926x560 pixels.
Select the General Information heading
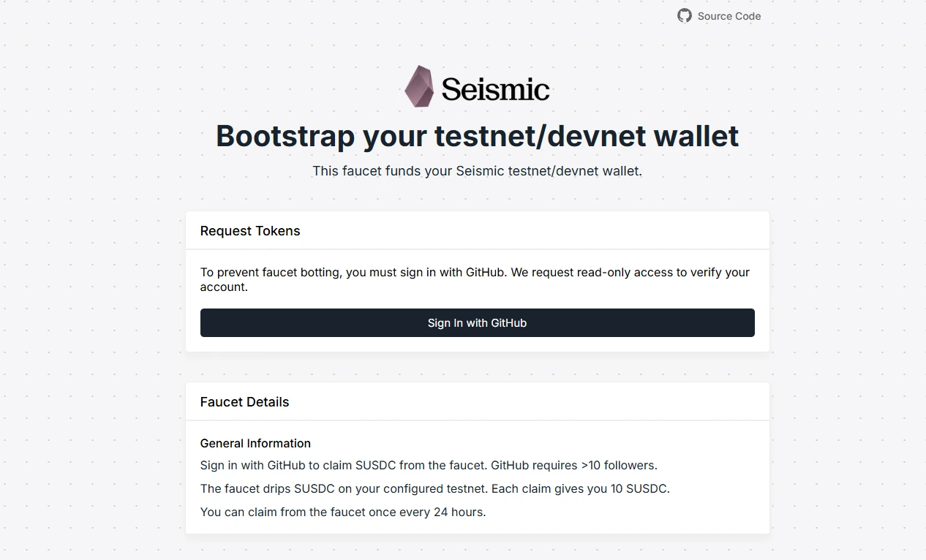coord(255,443)
